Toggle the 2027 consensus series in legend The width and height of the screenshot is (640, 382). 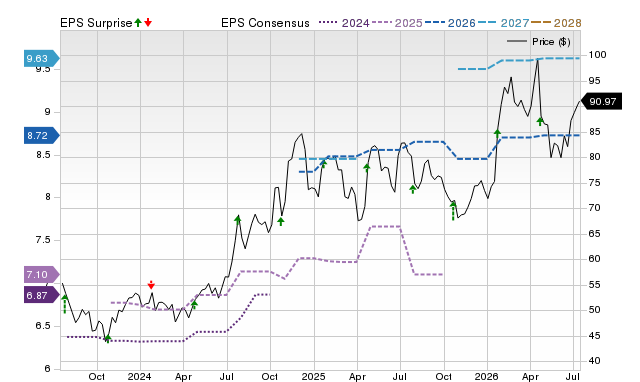[x=503, y=23]
